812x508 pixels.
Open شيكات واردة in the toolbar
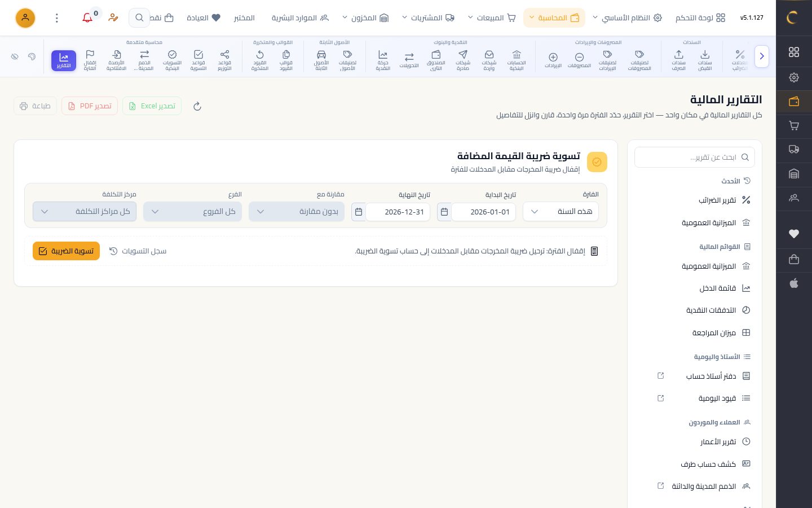(x=489, y=60)
